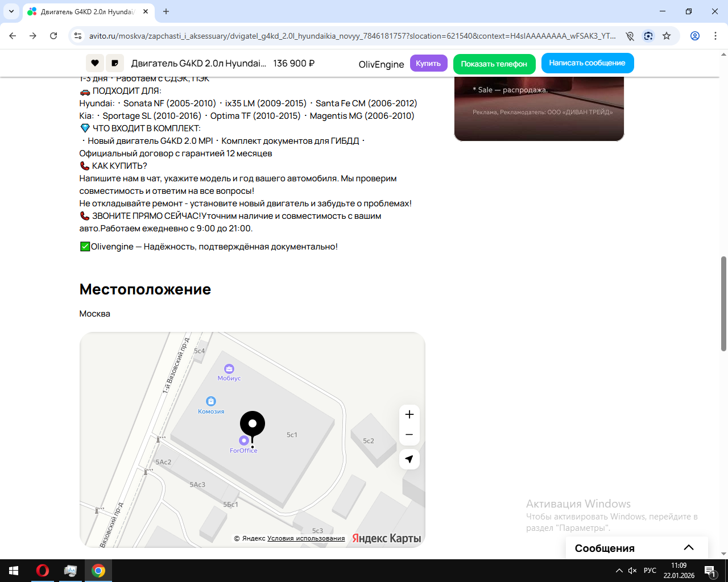This screenshot has width=728, height=582.
Task: Switch to Двигатель G4KD browser tab
Action: (87, 11)
